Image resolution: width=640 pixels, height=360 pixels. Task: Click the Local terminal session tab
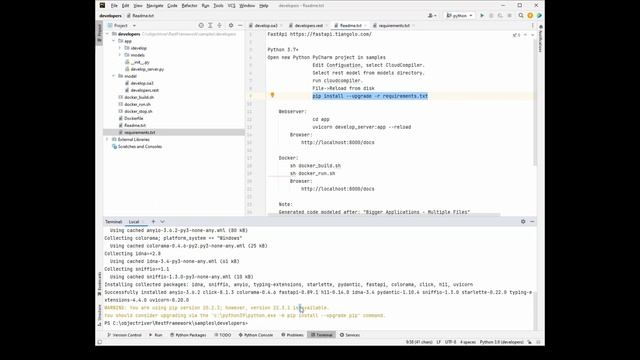pyautogui.click(x=134, y=222)
